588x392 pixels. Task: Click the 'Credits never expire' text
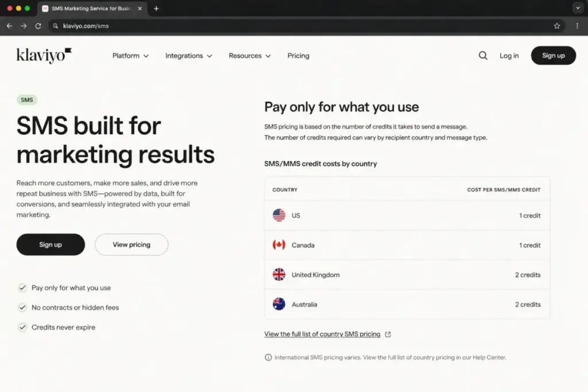coord(63,327)
